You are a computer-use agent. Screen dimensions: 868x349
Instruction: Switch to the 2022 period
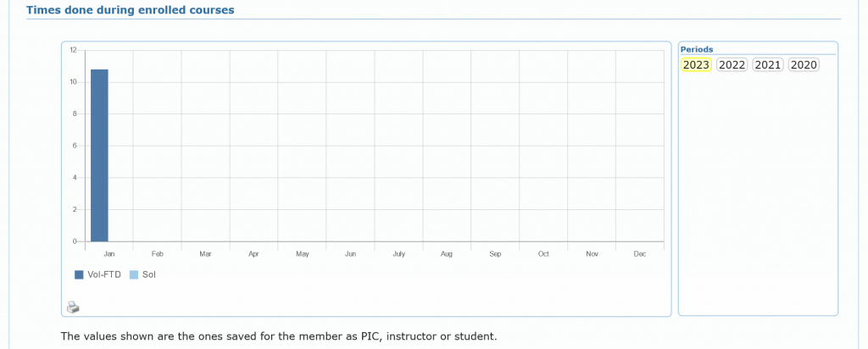click(732, 65)
